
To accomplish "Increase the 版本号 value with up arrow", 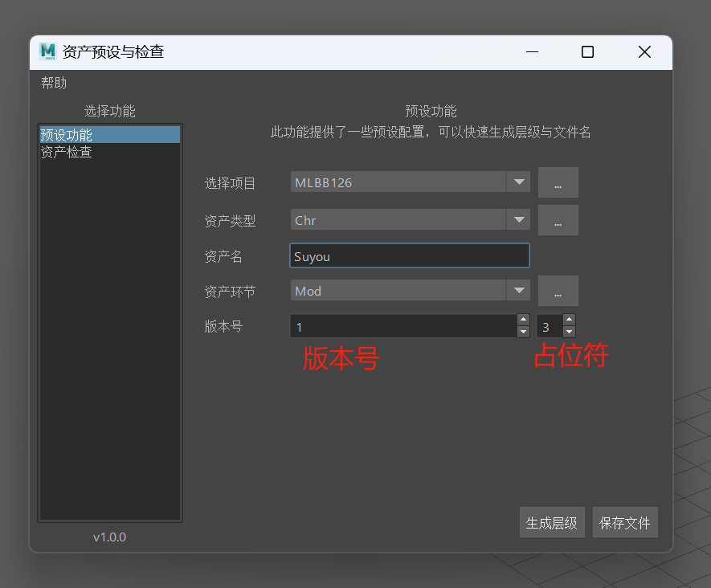I will (523, 320).
